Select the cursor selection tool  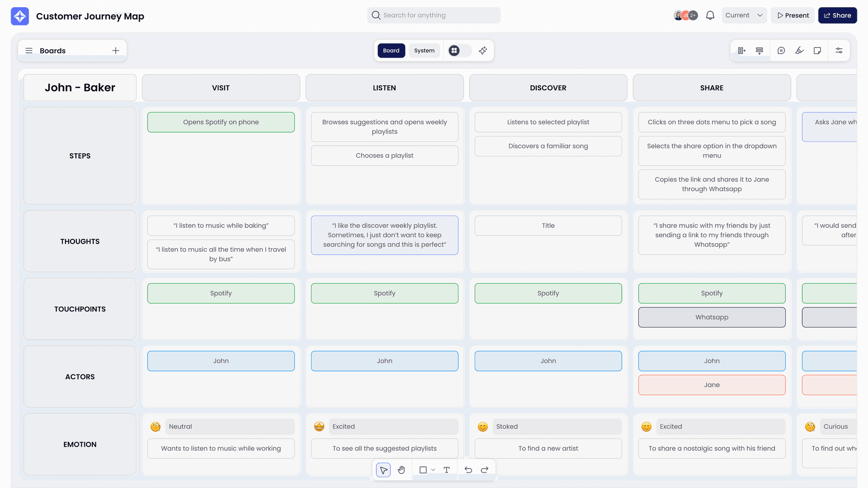[x=383, y=470]
